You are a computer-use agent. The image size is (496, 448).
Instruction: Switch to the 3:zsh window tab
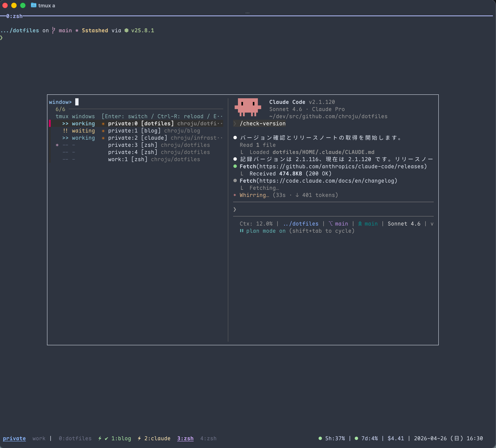coord(185,438)
